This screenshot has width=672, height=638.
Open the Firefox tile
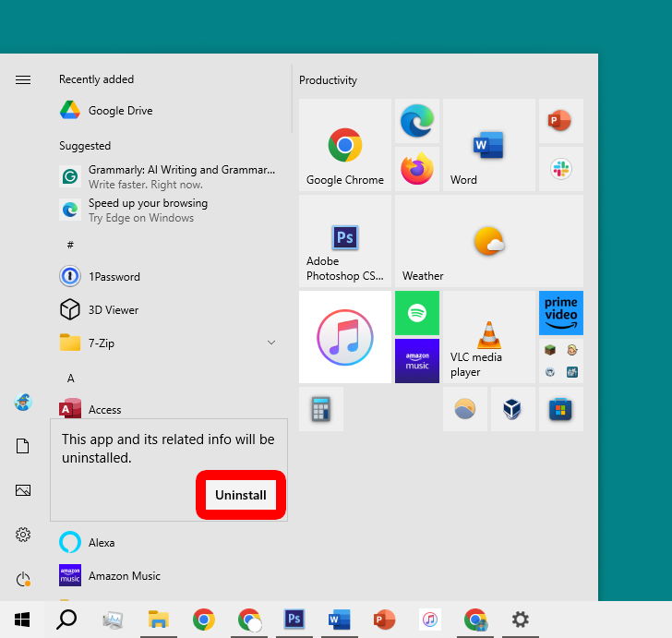click(417, 169)
